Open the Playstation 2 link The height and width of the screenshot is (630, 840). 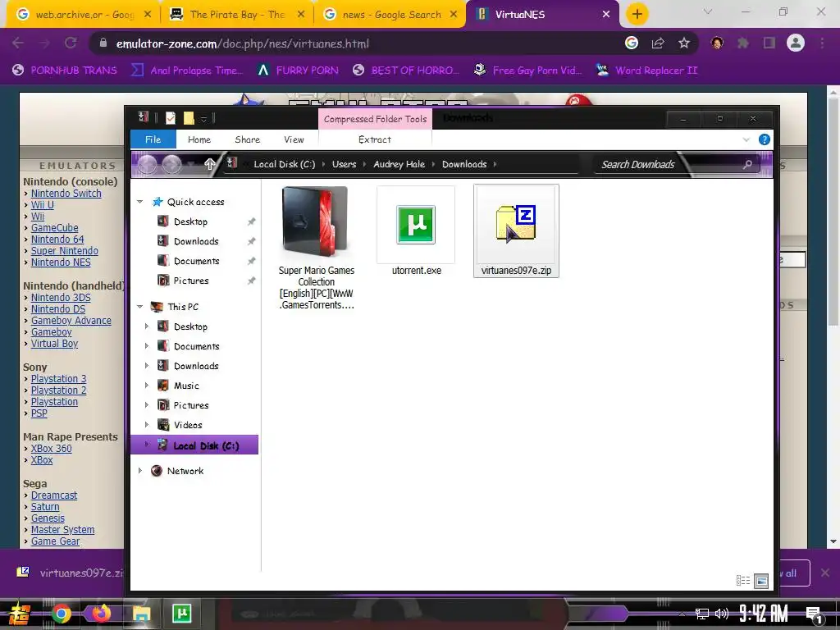click(x=58, y=390)
